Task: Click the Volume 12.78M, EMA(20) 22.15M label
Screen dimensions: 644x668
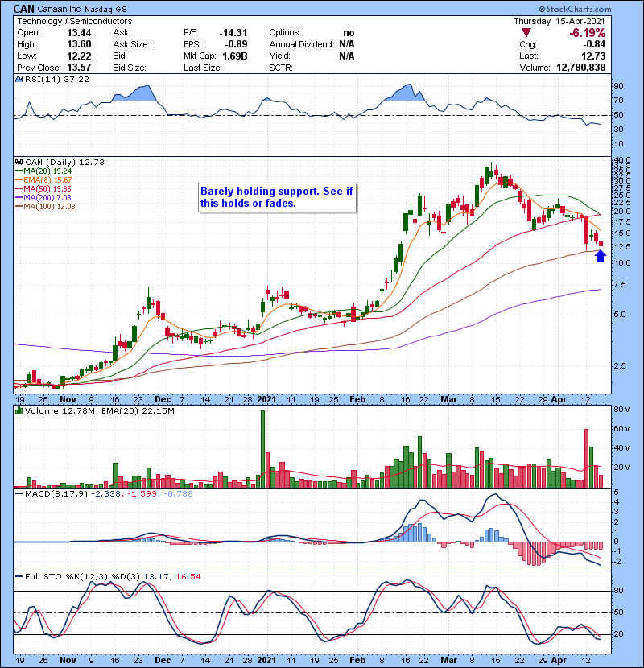Action: [100, 410]
